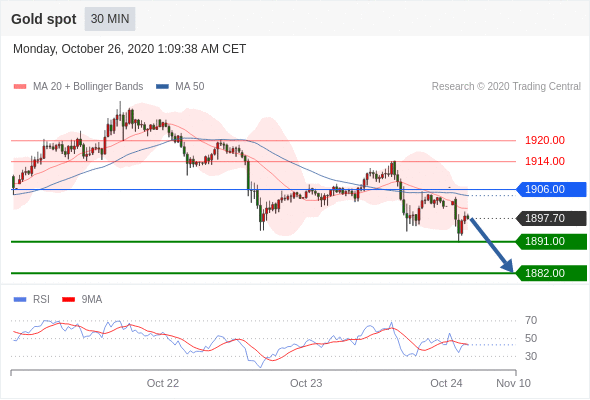The image size is (590, 400).
Task: Click the 1920.00 resistance label
Action: [x=545, y=140]
